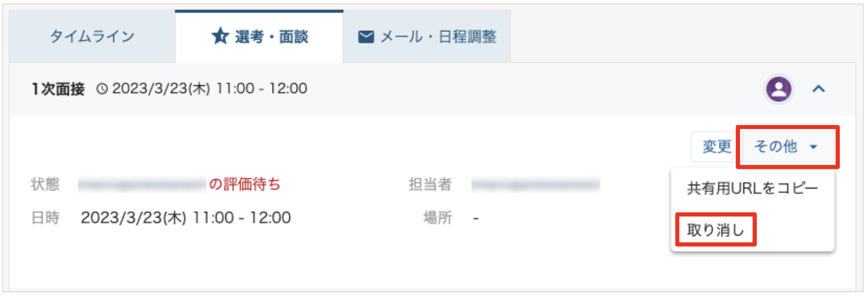Select the 選考・面談 tab

(259, 36)
